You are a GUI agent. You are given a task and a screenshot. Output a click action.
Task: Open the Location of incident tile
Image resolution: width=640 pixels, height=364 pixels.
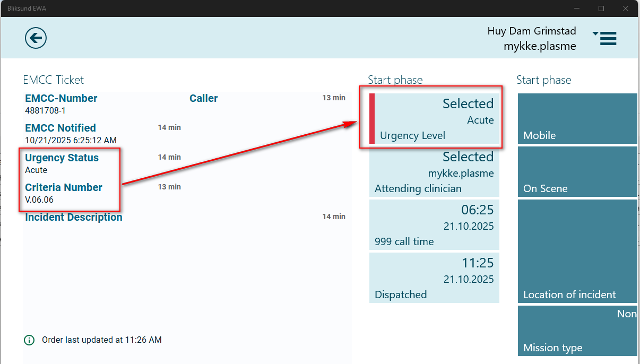point(577,251)
